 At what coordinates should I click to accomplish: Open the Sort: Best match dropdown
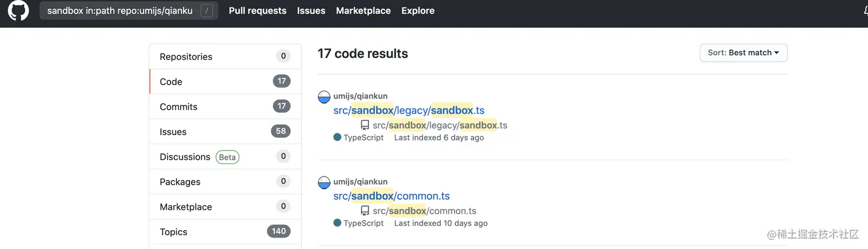pos(743,52)
